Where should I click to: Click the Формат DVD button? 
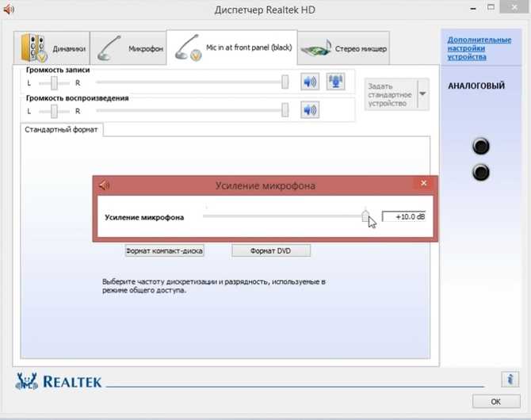tap(271, 251)
